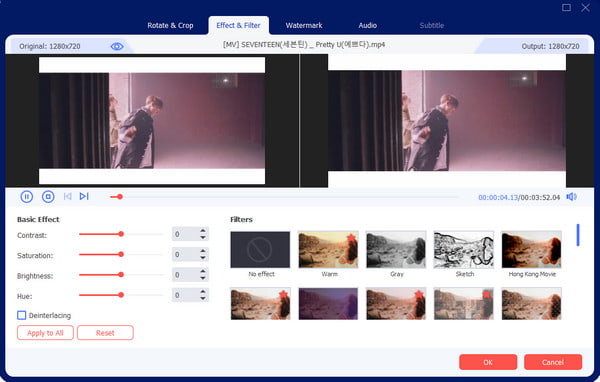Advance to the next frame
The width and height of the screenshot is (600, 382).
(x=84, y=196)
